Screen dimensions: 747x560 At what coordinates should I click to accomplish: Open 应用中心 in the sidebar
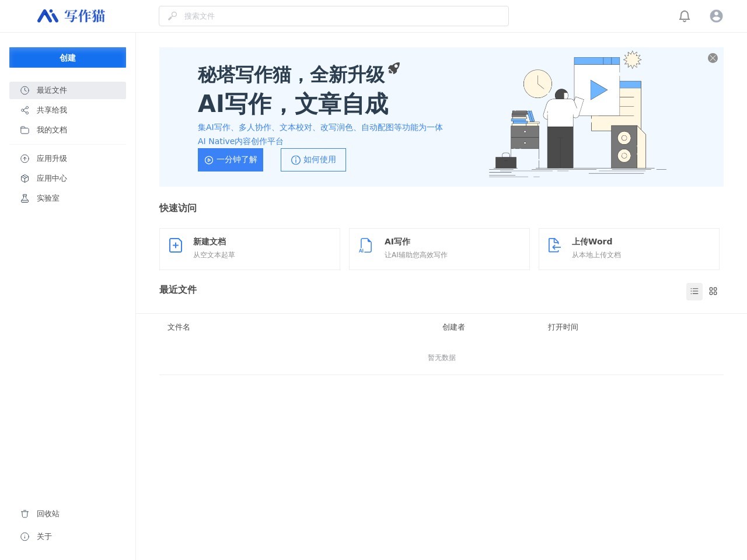coord(68,178)
